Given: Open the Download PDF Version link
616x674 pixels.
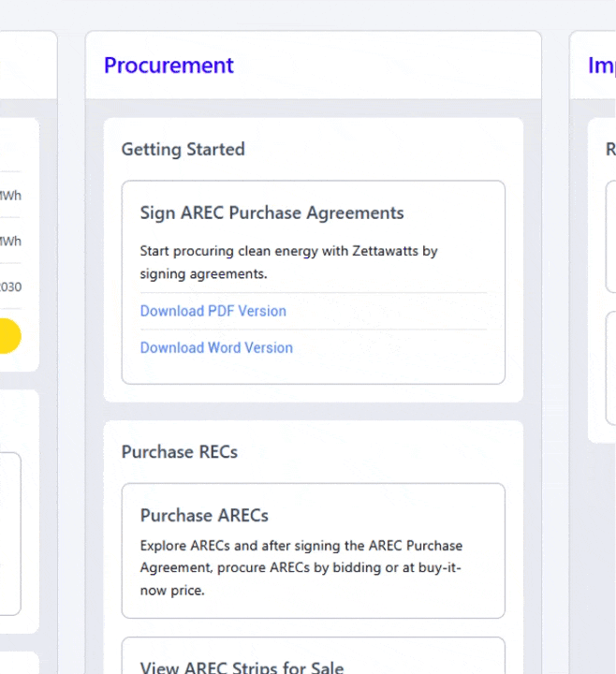Looking at the screenshot, I should point(213,311).
